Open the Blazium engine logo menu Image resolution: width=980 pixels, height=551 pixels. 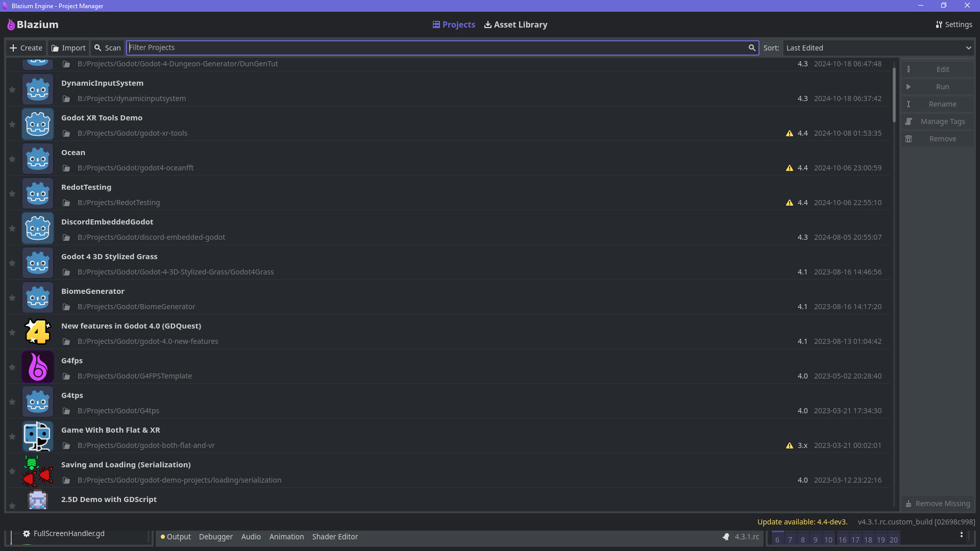pos(10,24)
